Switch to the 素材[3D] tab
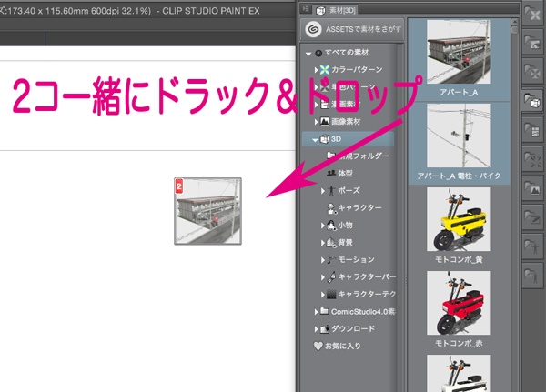Viewport: 546px width, 392px height. pos(336,10)
